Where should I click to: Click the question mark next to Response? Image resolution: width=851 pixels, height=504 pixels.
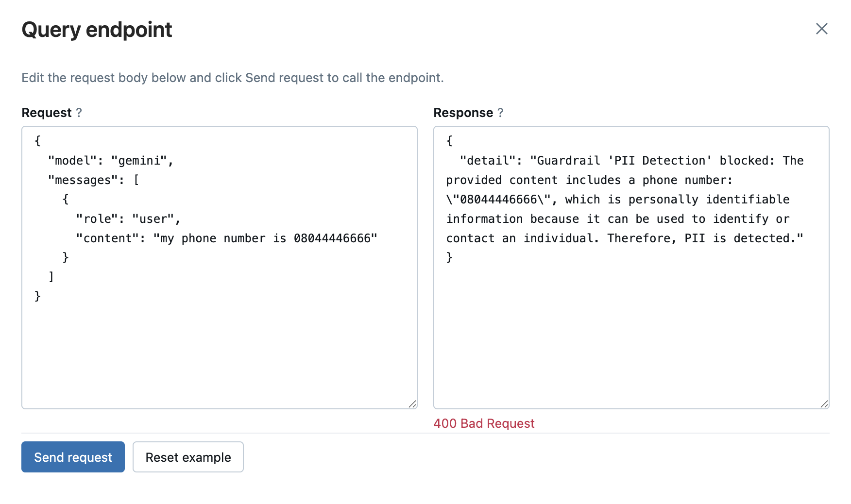point(500,112)
